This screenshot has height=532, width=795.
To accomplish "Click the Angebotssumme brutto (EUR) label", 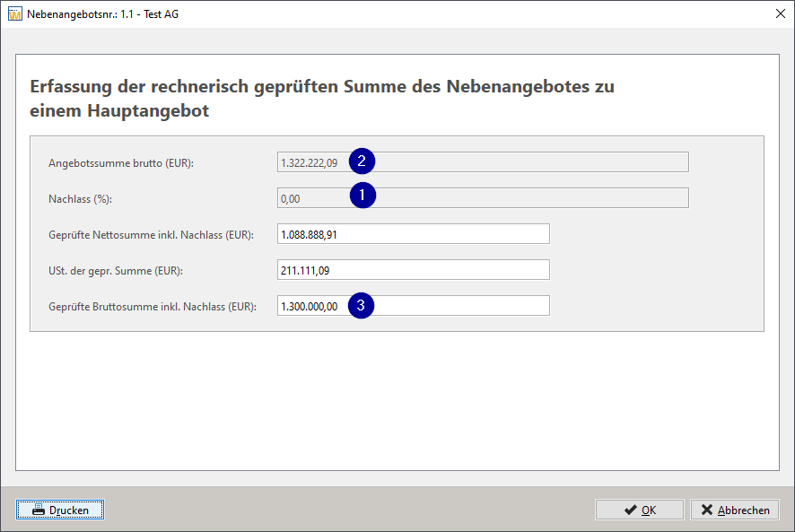I will pyautogui.click(x=121, y=163).
